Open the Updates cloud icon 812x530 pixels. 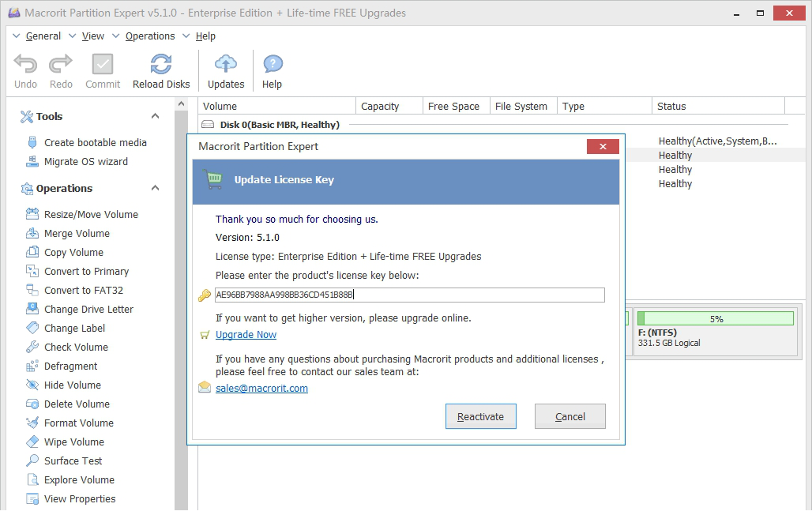[226, 64]
